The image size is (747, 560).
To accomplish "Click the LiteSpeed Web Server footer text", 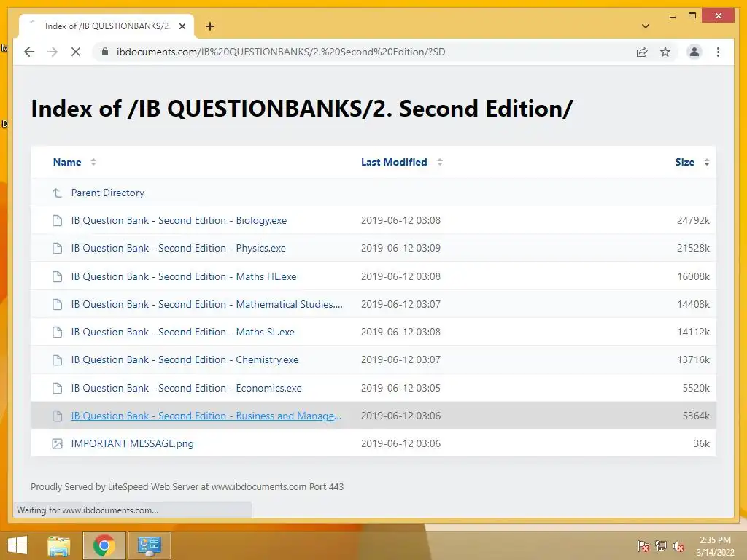I will point(187,486).
